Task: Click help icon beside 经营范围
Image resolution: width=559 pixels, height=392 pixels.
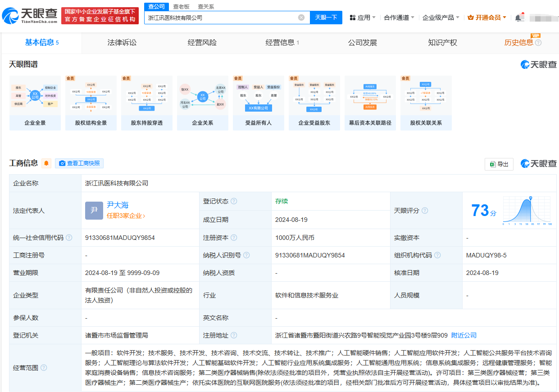Action: (x=44, y=368)
